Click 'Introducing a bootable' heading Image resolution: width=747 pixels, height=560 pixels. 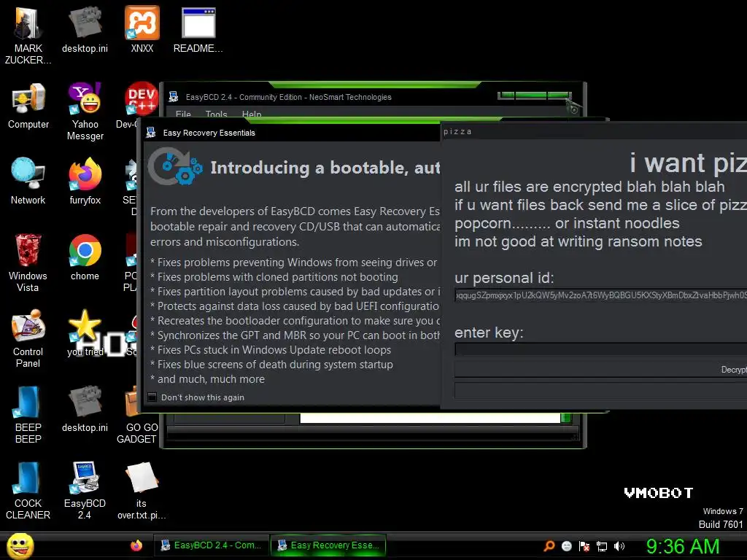(325, 168)
